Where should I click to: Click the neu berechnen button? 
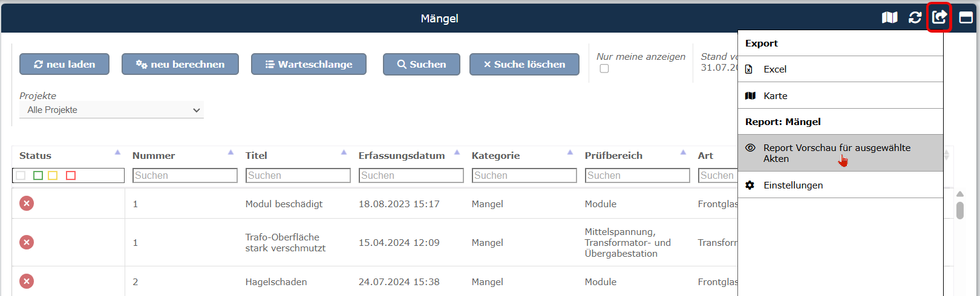180,64
